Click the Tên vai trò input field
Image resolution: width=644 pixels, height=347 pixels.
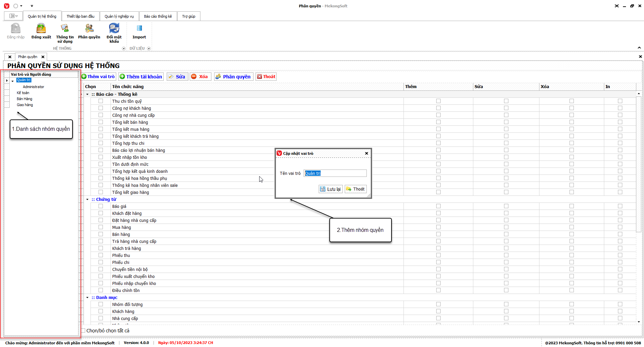point(335,173)
